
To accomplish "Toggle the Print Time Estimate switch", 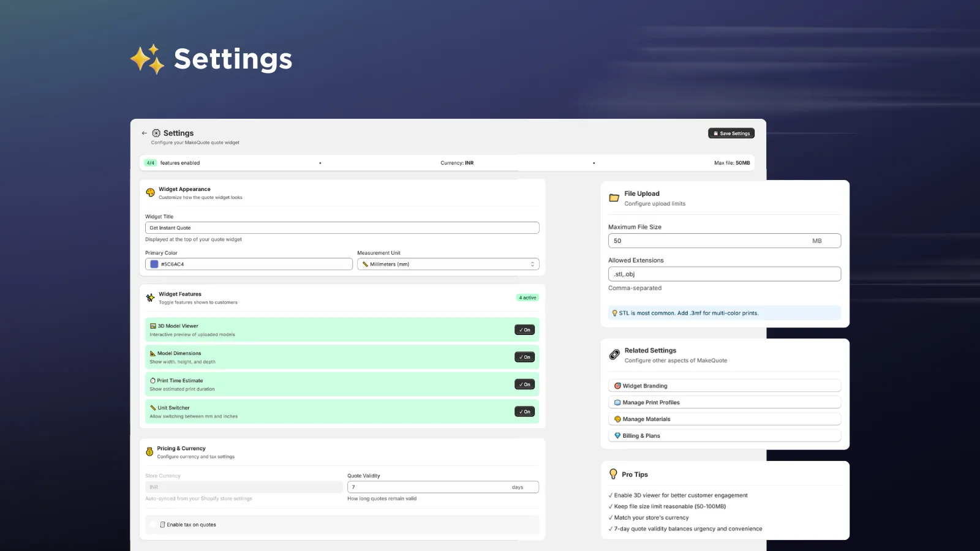I will click(x=524, y=384).
